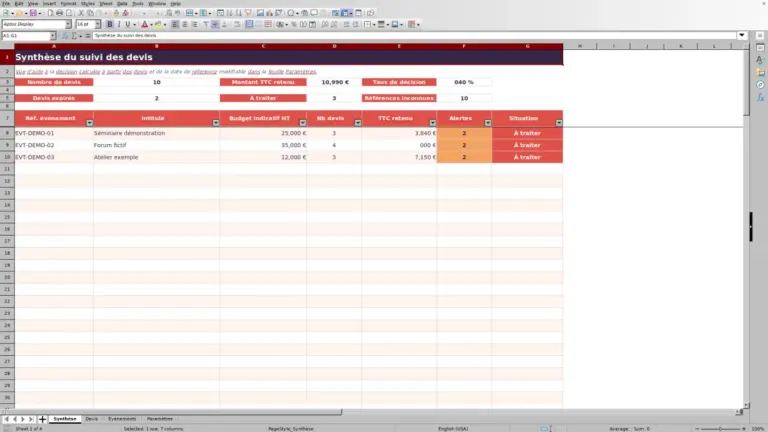Open filter dropdown on Alertes column

coord(488,123)
